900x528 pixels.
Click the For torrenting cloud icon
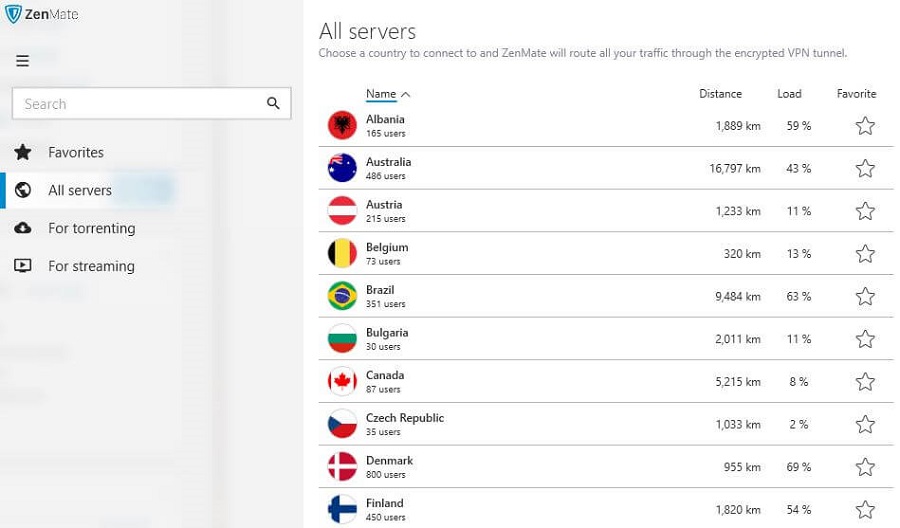pos(23,228)
